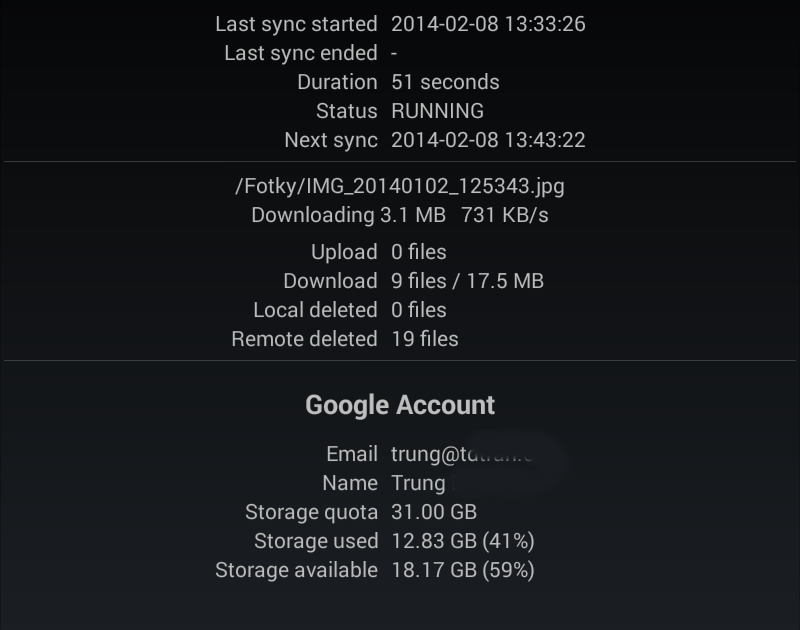Select the Next sync time value
The image size is (800, 630).
point(488,140)
